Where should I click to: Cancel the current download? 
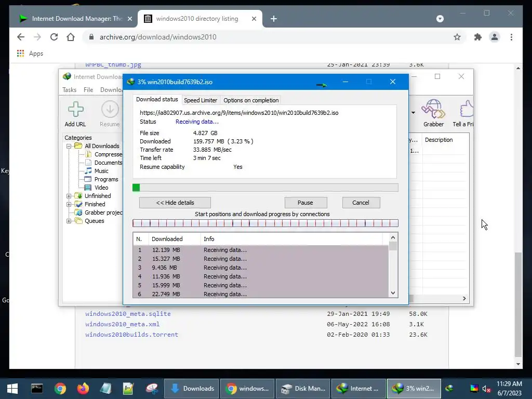[x=361, y=203]
